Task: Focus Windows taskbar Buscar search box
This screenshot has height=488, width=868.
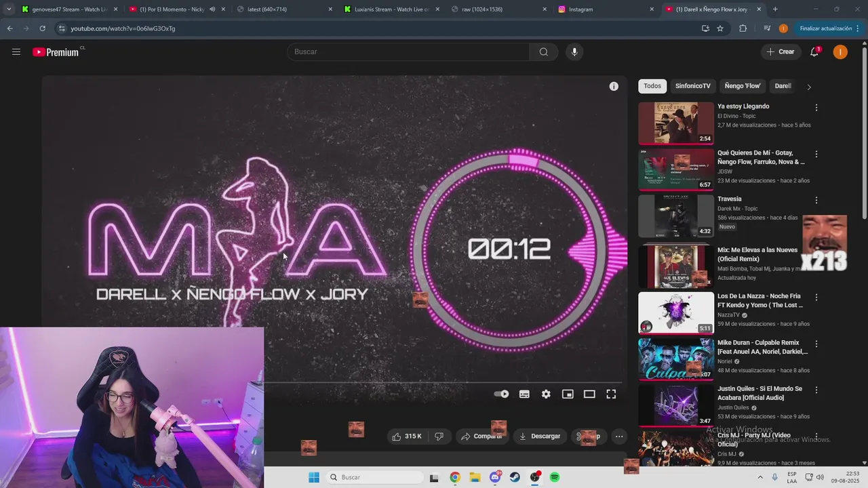Action: click(375, 477)
